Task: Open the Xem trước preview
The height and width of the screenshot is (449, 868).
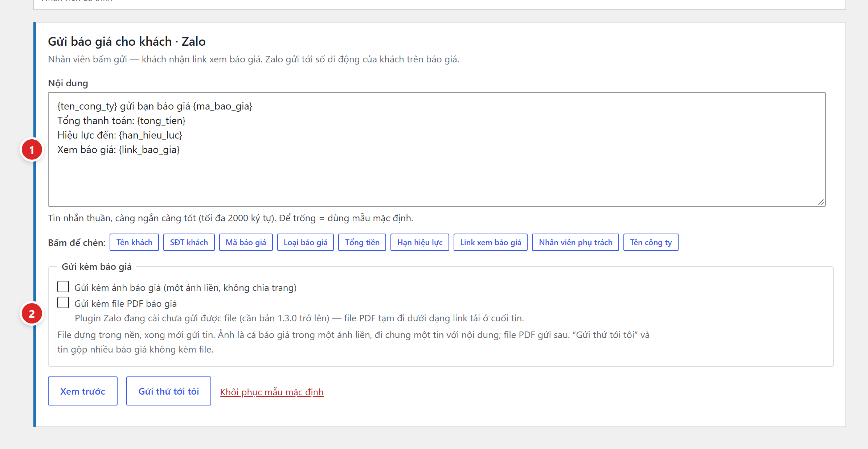Action: coord(83,391)
